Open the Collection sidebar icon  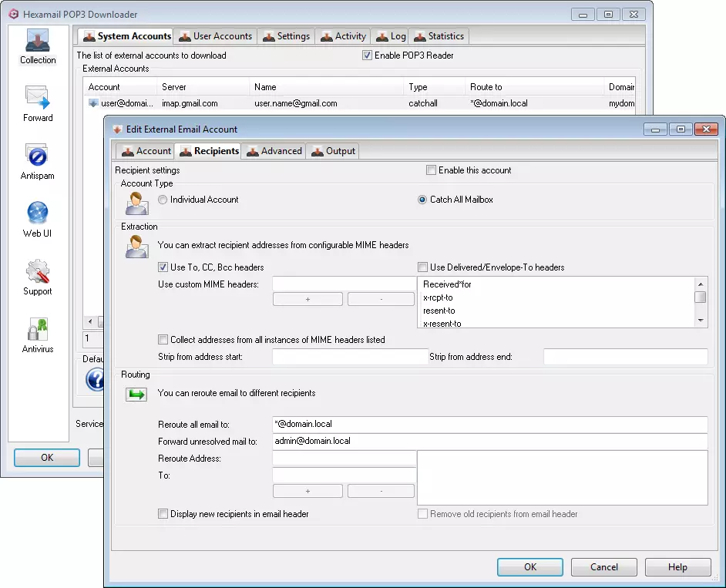tap(38, 41)
